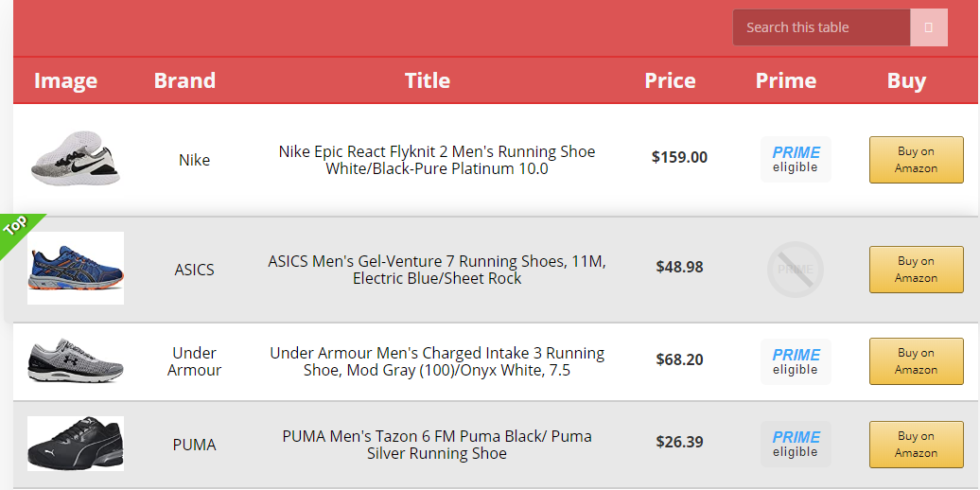The width and height of the screenshot is (980, 490).
Task: Sort table by Price column header
Action: pos(670,80)
